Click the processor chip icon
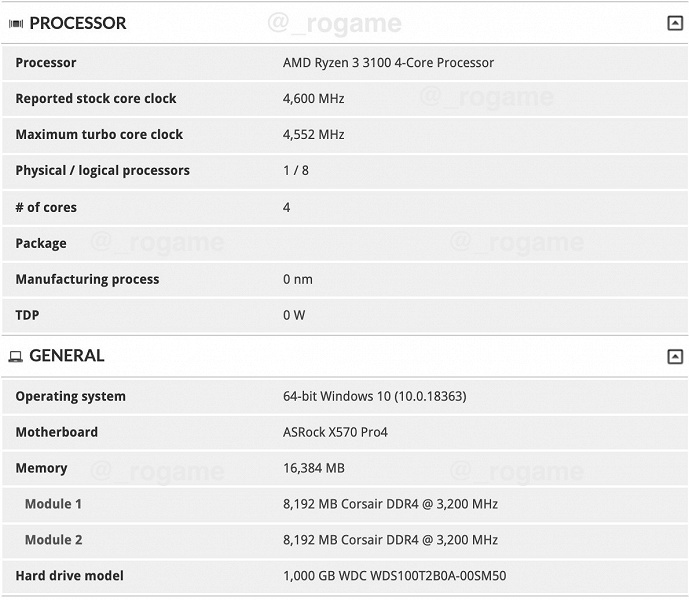The width and height of the screenshot is (689, 600). 16,24
